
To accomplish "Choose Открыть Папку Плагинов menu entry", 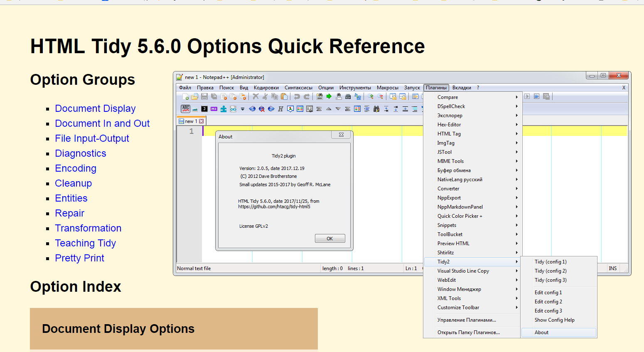I will coord(472,332).
